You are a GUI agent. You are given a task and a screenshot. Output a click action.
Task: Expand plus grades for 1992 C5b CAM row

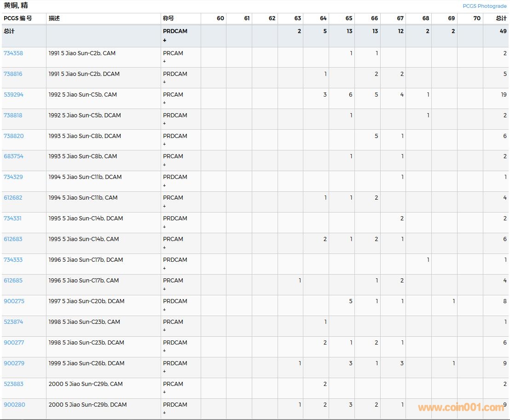click(164, 103)
